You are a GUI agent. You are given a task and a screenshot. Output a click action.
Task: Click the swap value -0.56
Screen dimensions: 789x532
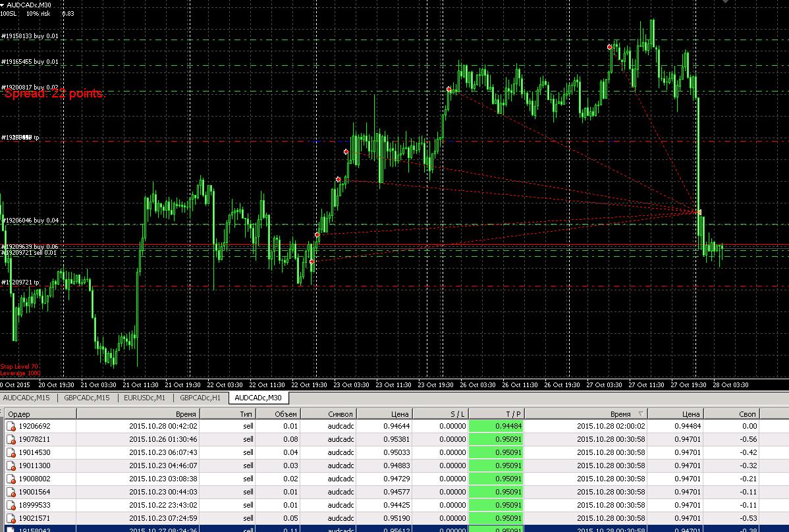tap(748, 439)
